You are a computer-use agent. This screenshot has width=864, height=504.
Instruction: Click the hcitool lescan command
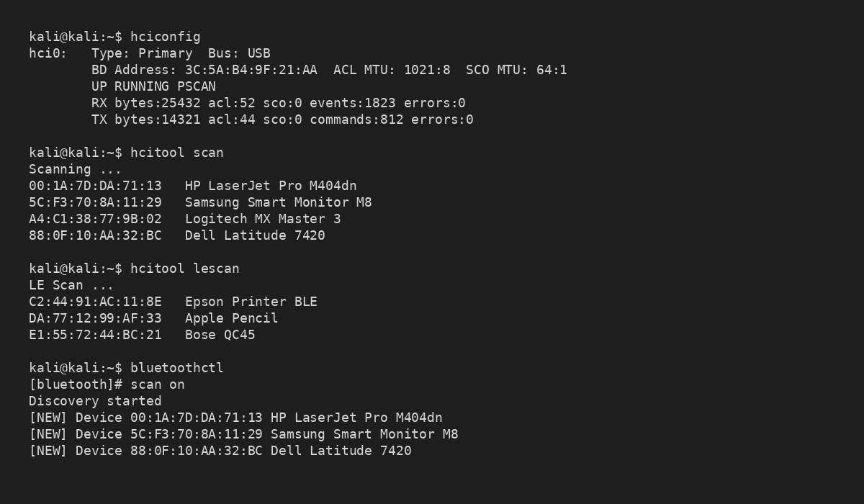pyautogui.click(x=184, y=269)
